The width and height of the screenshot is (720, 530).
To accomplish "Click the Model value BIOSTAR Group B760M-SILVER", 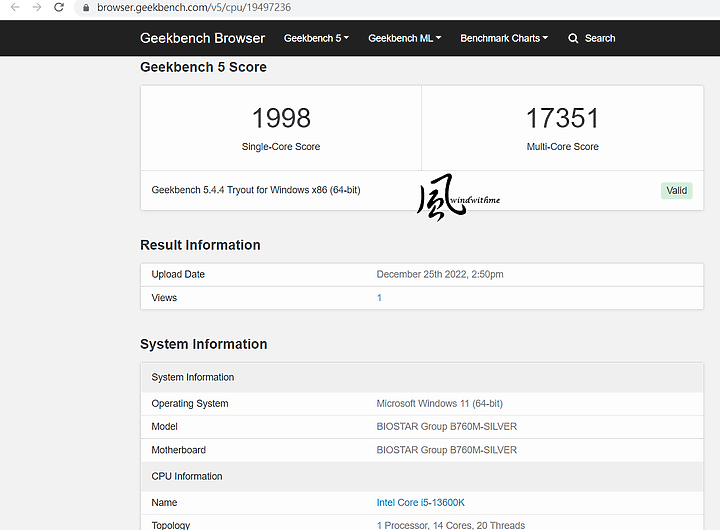I will click(447, 427).
